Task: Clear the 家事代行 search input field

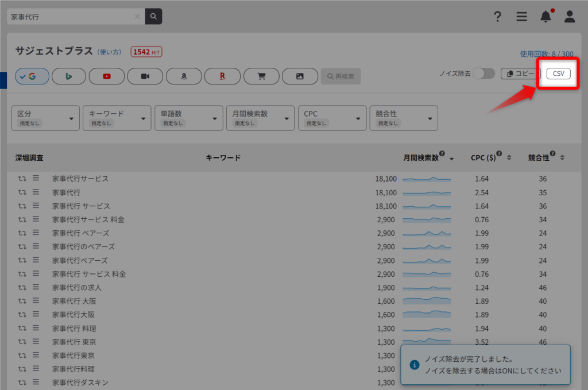Action: [136, 16]
